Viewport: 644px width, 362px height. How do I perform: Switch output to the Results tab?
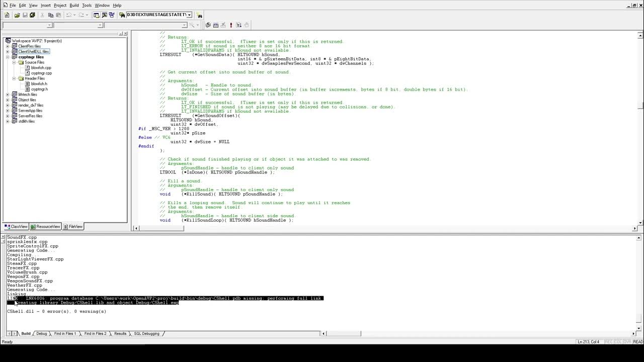click(x=120, y=333)
